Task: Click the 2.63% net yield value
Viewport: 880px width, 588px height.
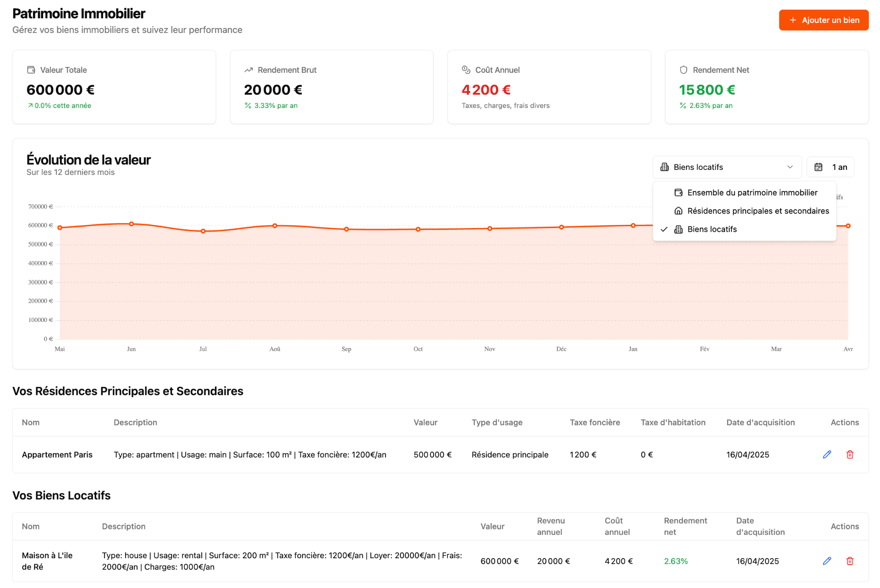Action: (x=676, y=561)
